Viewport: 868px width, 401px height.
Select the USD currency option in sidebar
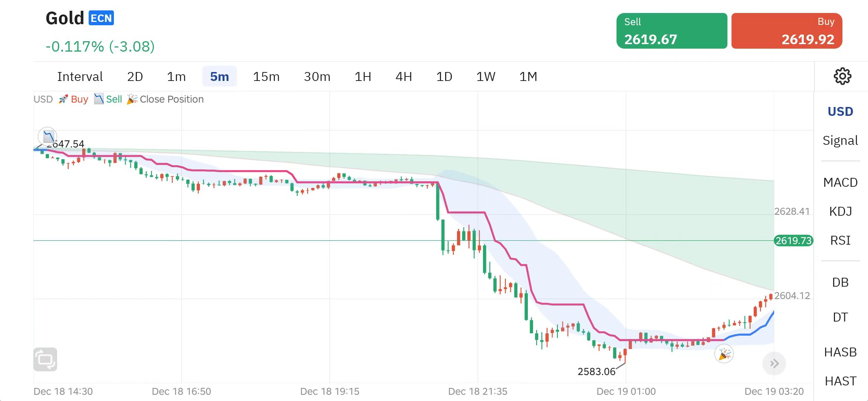[840, 111]
